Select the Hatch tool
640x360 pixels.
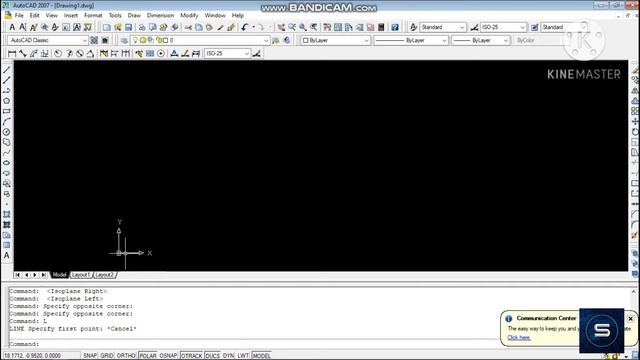(x=7, y=214)
